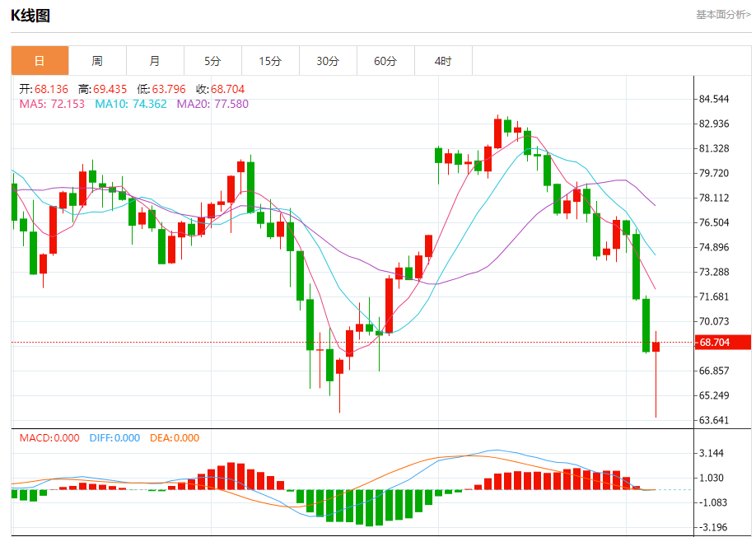Click the 65.249 price axis label
This screenshot has width=756, height=537.
point(714,395)
